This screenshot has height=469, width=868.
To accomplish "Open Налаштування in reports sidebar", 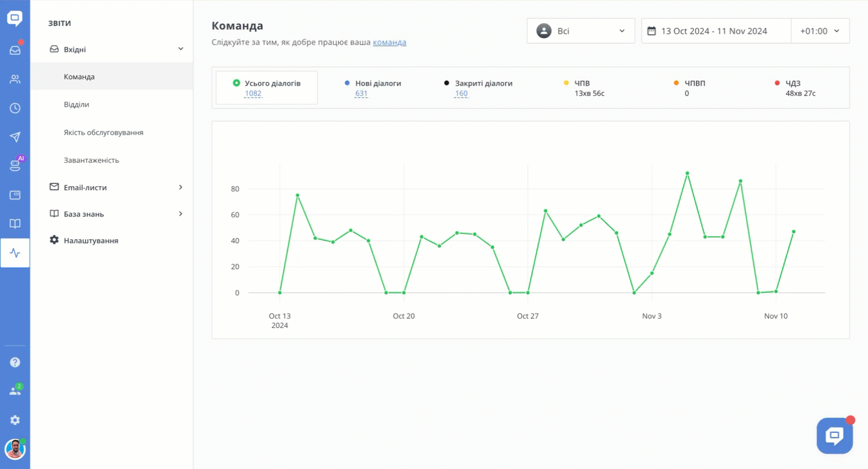I will click(90, 241).
